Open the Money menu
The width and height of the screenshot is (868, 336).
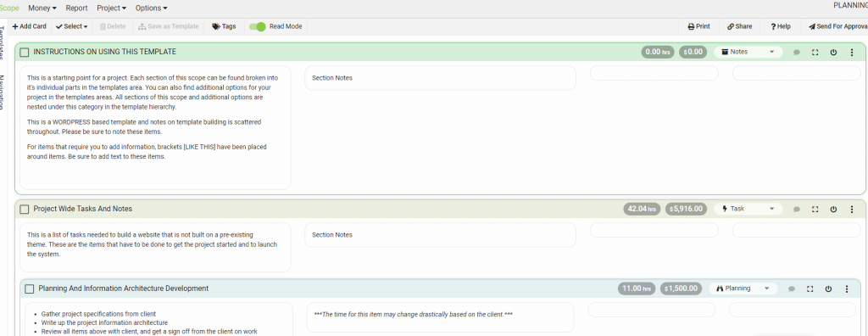(42, 8)
